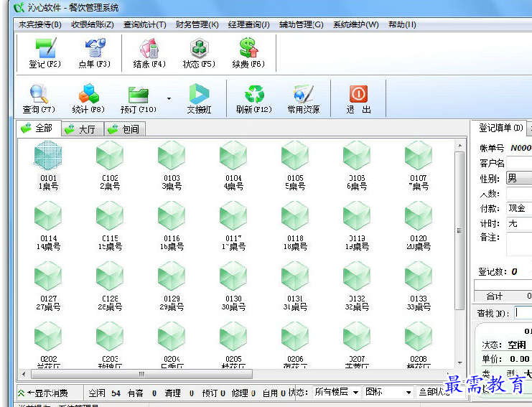This screenshot has height=407, width=532.
Task: Open the 性别 gender combo box
Action: 519,178
